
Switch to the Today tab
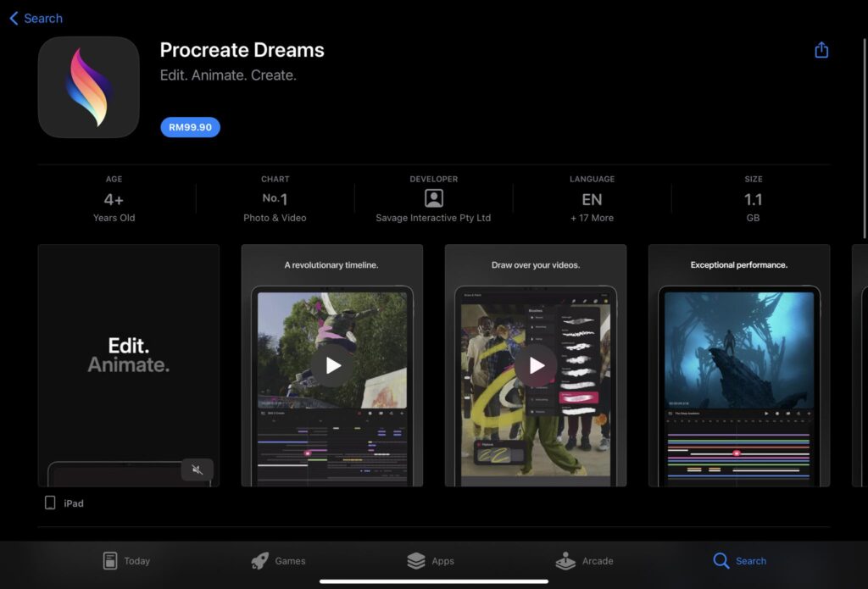click(126, 561)
